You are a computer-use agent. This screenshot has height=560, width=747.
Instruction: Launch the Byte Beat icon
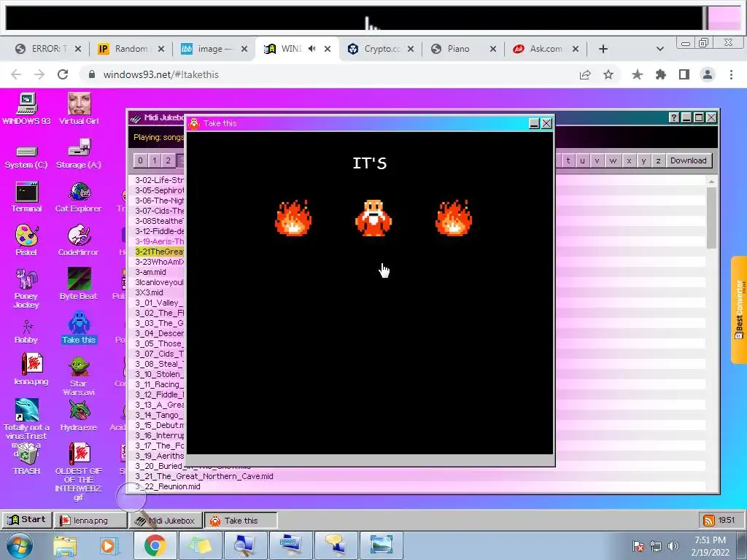coord(79,284)
